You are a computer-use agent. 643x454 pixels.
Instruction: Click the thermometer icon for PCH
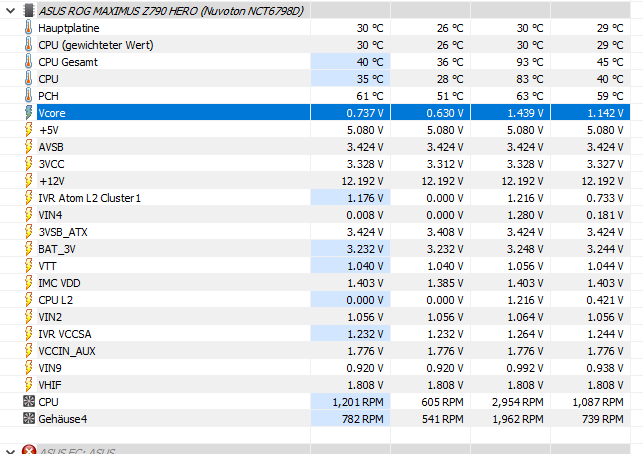click(28, 96)
